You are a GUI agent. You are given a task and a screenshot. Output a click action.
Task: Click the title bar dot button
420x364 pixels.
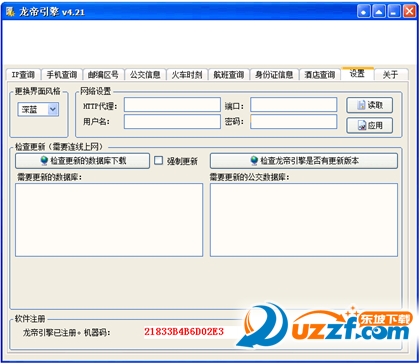pos(363,12)
